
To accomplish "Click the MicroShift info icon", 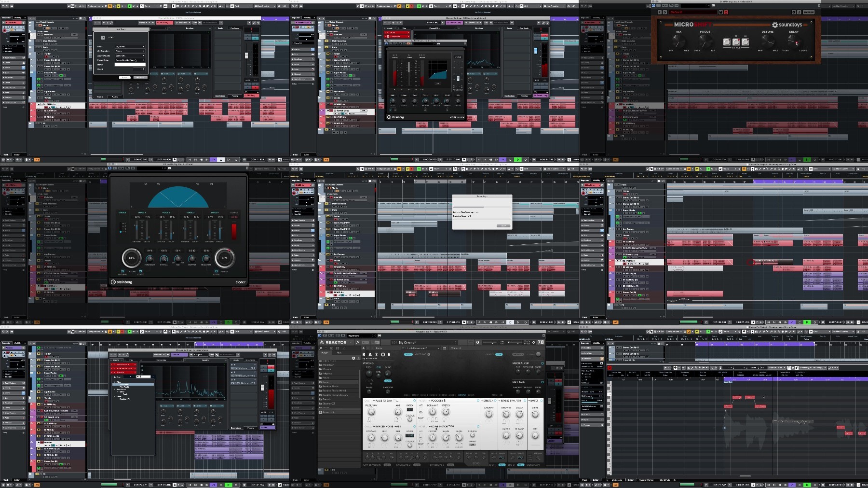I will (799, 12).
